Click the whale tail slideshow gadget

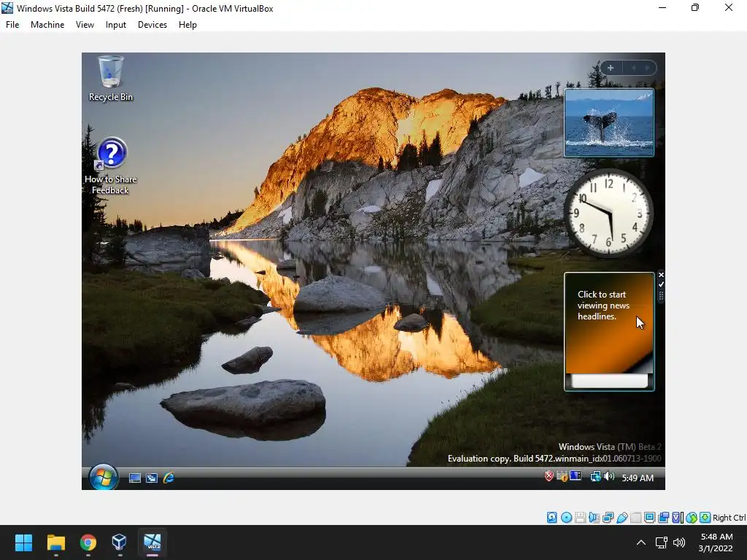pyautogui.click(x=609, y=122)
